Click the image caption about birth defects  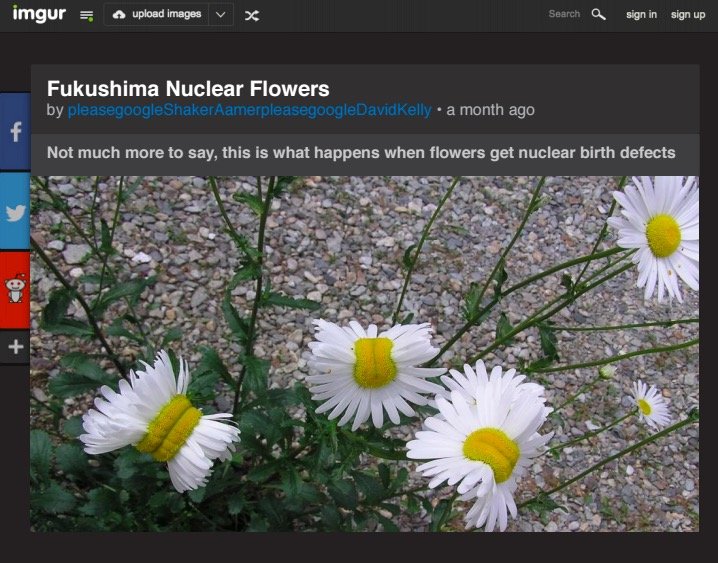point(361,153)
